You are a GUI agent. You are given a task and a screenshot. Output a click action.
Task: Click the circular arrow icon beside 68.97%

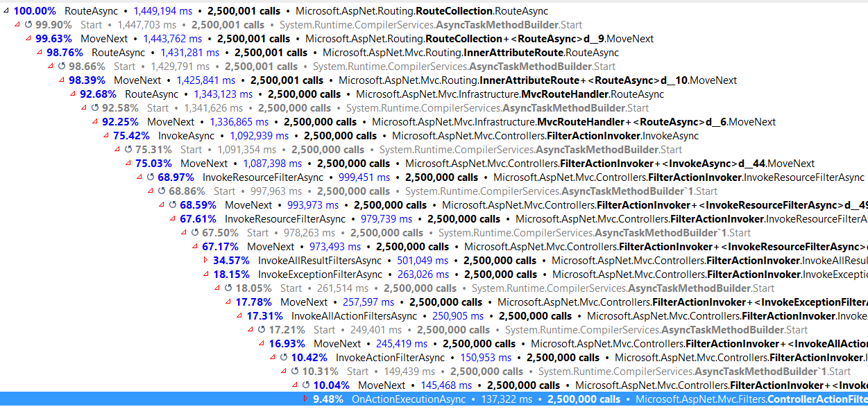pos(151,177)
